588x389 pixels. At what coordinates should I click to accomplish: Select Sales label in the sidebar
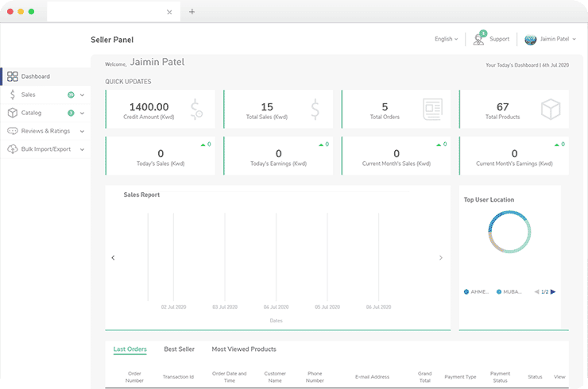click(28, 94)
